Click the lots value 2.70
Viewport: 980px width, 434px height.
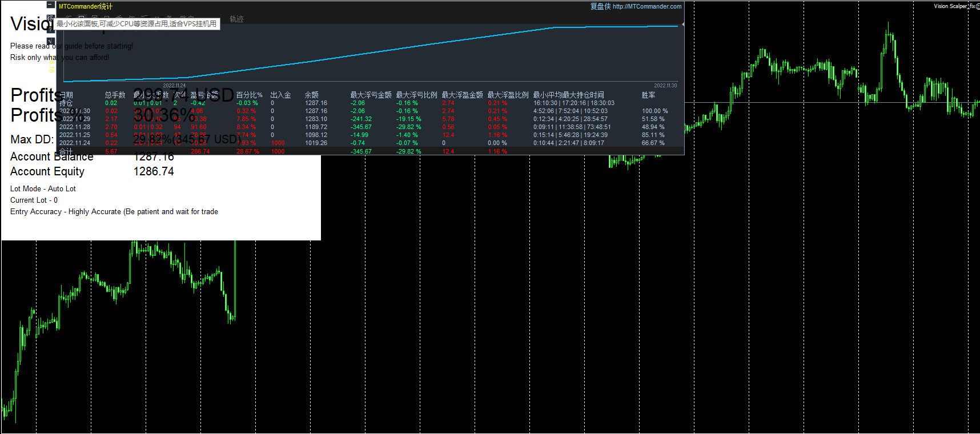click(111, 127)
